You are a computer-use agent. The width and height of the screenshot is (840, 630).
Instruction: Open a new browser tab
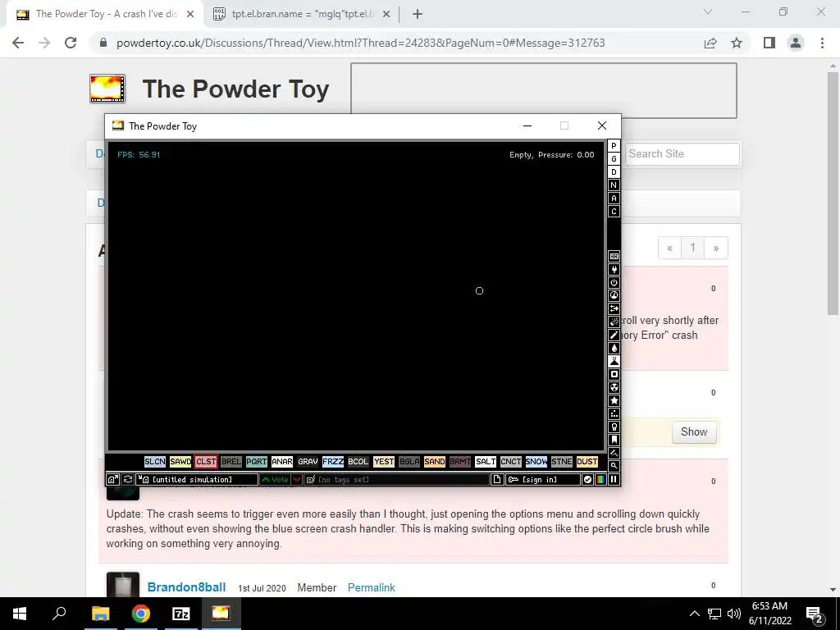418,14
